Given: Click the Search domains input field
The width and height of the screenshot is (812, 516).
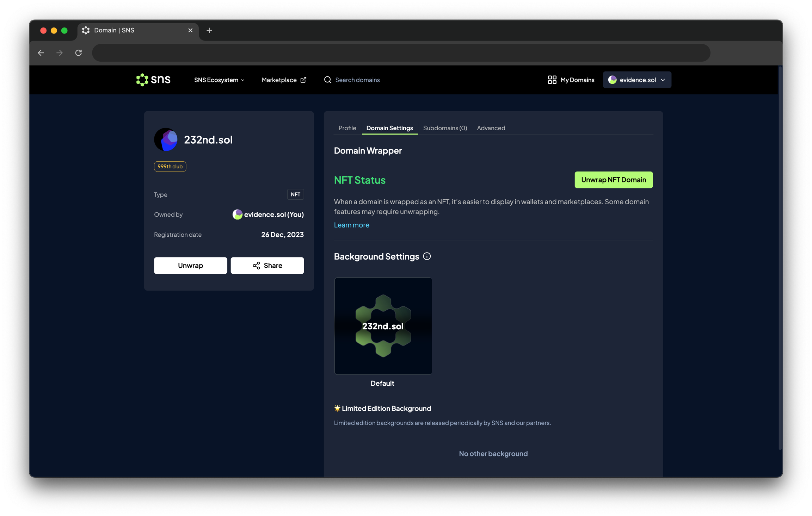Looking at the screenshot, I should pos(357,80).
